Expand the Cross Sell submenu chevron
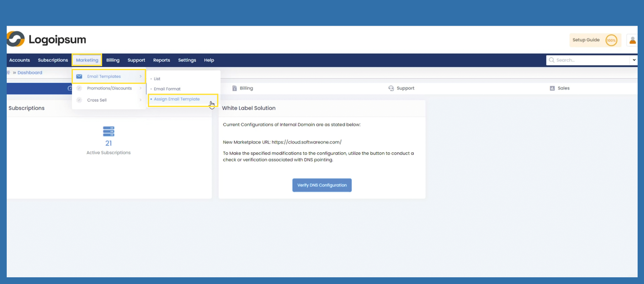 coord(140,100)
